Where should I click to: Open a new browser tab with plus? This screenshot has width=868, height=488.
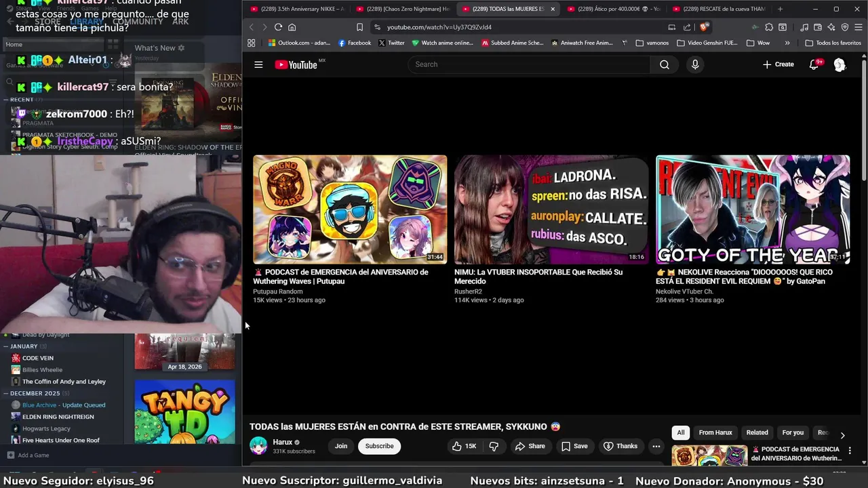[x=780, y=9]
